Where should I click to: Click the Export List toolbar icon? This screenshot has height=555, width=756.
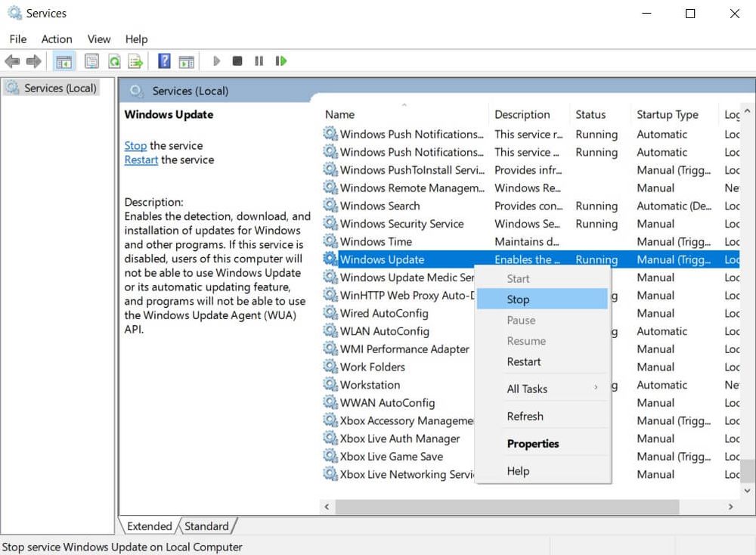(x=135, y=61)
